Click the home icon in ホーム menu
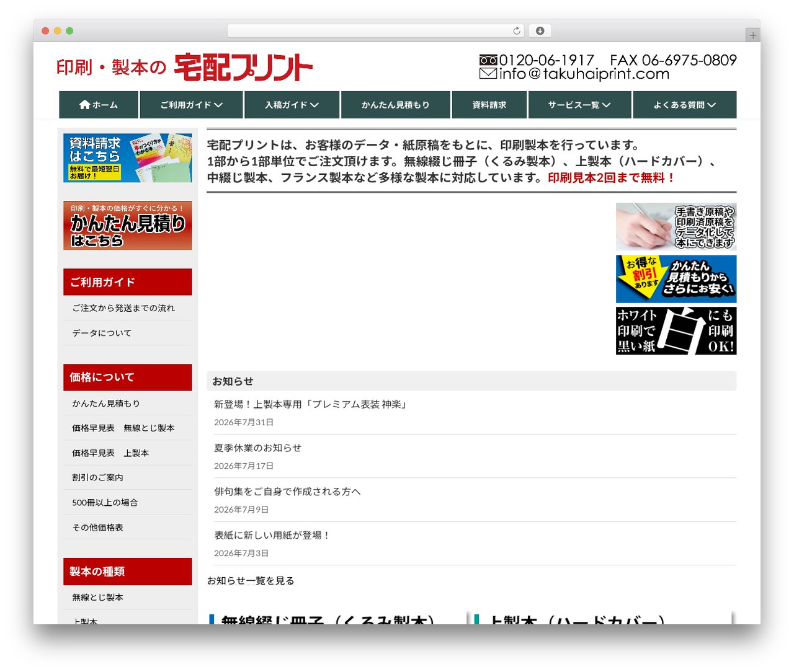Image resolution: width=794 pixels, height=672 pixels. point(85,105)
